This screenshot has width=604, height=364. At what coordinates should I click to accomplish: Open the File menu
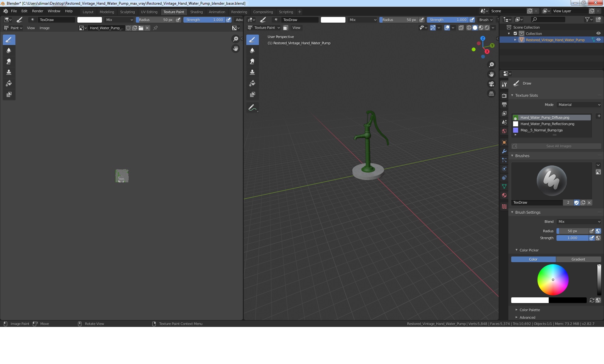[14, 11]
